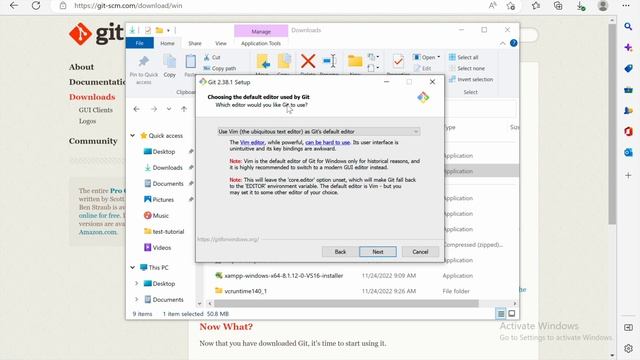Expand Desktop under This PC

pos(137,283)
